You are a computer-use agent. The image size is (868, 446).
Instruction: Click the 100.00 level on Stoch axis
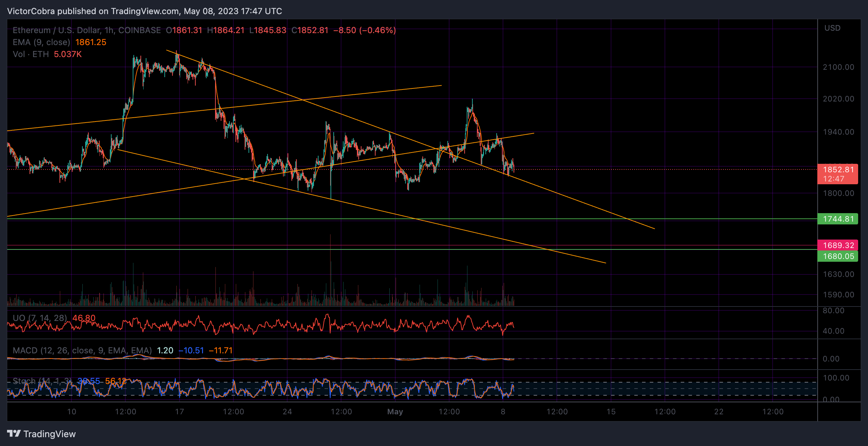pyautogui.click(x=836, y=378)
